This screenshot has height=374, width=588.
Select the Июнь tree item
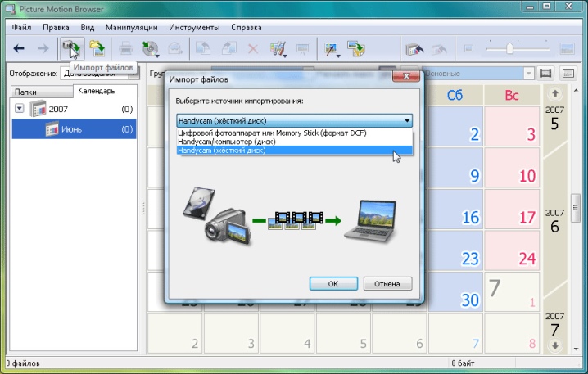point(74,129)
